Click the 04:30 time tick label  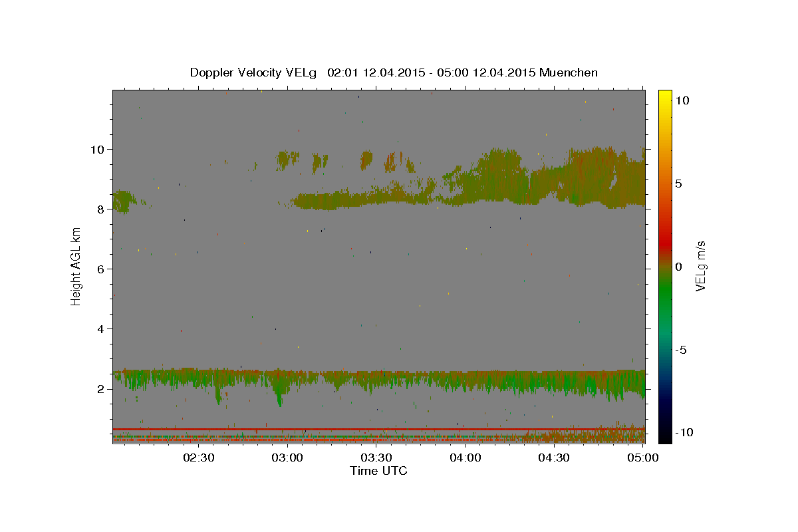(554, 458)
